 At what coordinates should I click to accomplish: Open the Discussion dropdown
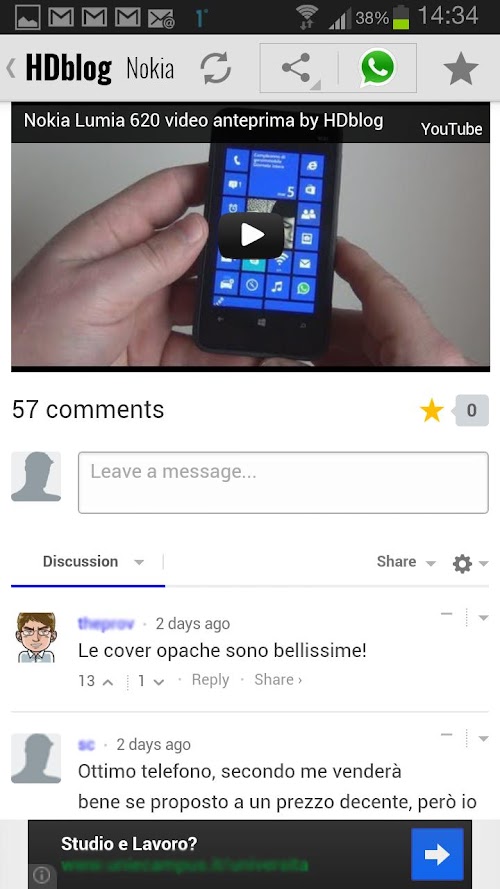coord(94,562)
